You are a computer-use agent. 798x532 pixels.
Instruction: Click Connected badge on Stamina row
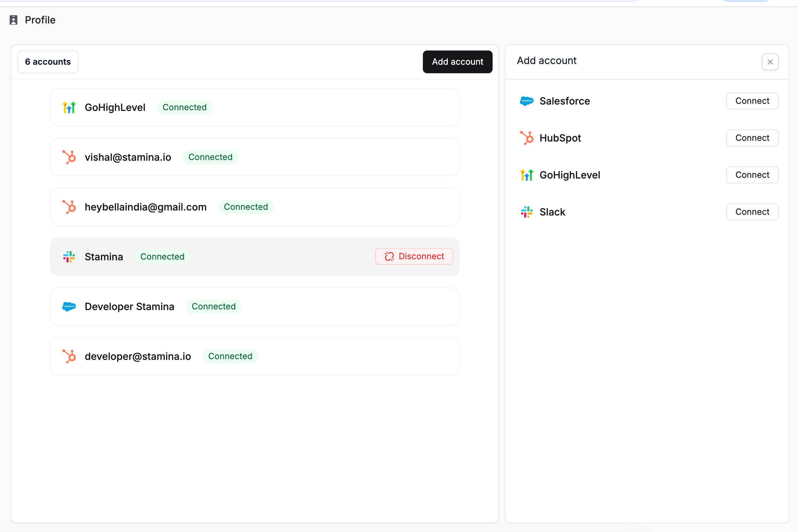(x=162, y=257)
